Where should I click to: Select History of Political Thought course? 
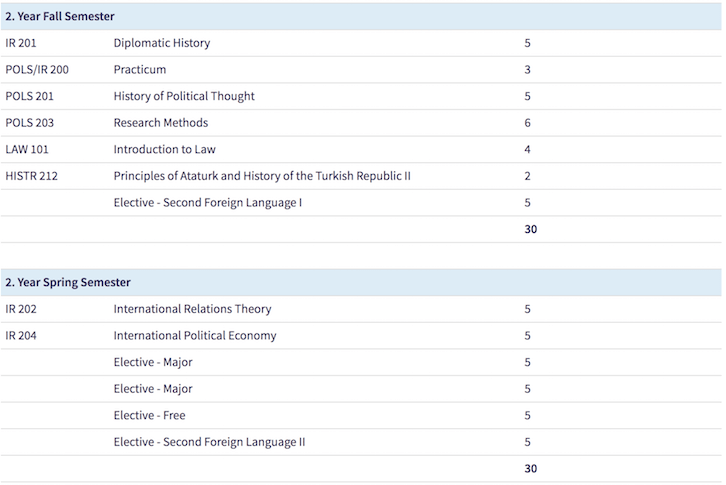point(184,97)
